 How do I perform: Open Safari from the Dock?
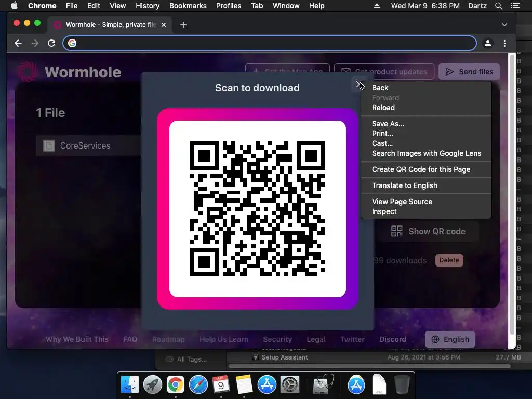coord(198,385)
